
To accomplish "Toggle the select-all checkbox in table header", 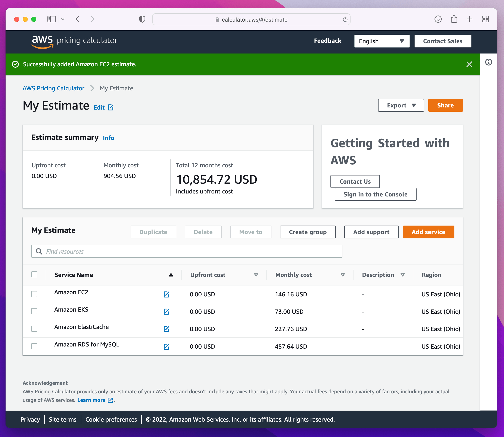I will 34,274.
